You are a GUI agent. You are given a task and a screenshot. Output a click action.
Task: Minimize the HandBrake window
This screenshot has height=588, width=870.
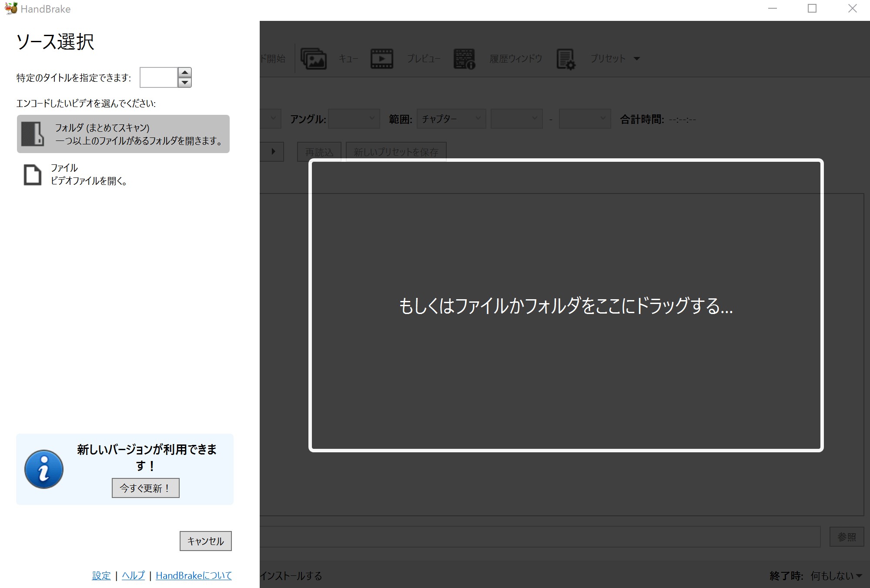coord(773,8)
